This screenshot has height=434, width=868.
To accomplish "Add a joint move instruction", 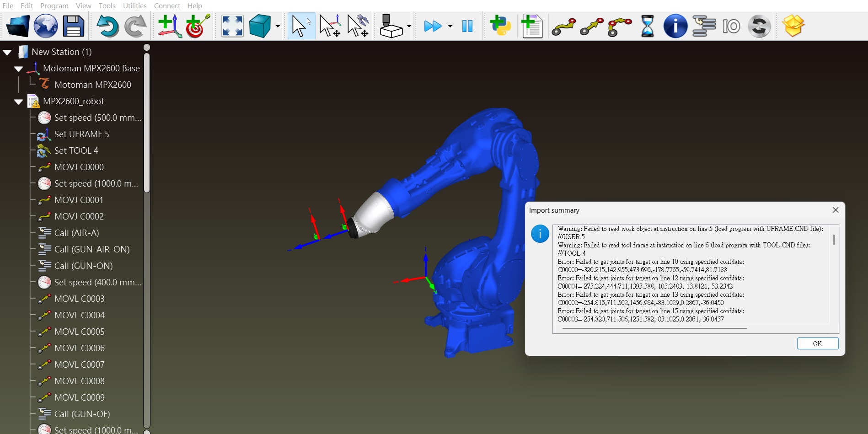I will coord(563,27).
